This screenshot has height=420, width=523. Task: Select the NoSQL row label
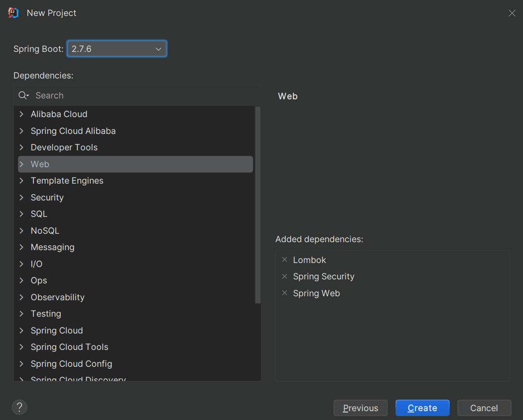[x=45, y=231]
